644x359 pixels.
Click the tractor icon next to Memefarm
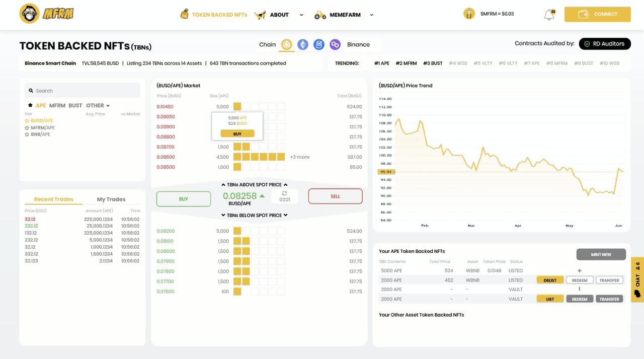(320, 15)
